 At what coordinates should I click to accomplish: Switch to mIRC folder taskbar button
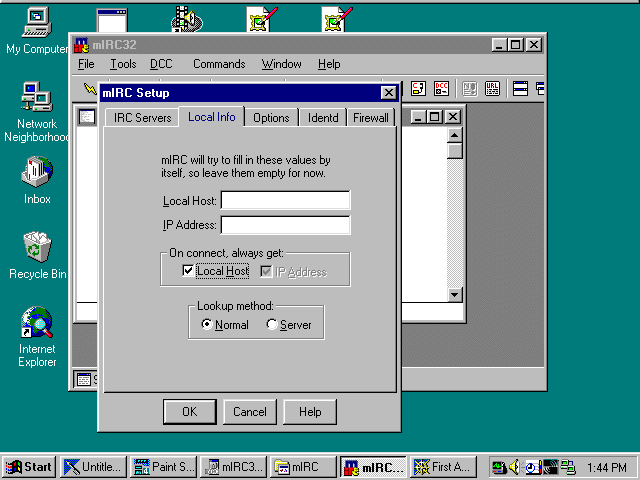pyautogui.click(x=304, y=467)
